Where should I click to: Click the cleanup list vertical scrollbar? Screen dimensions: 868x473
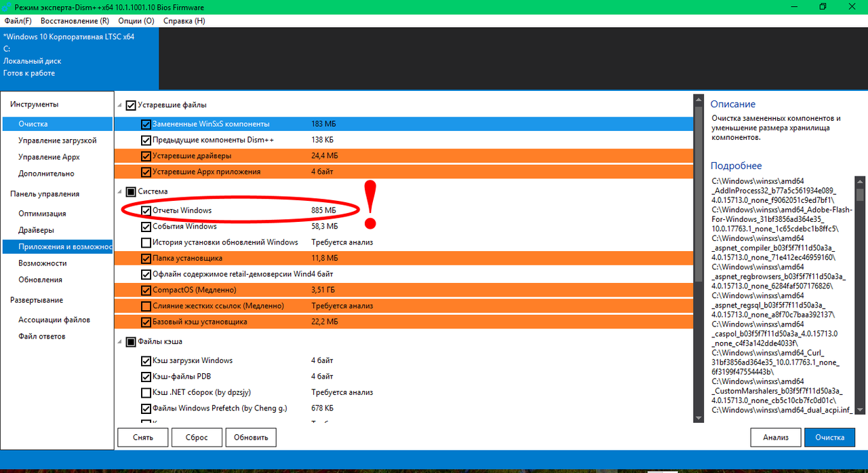[x=698, y=258]
